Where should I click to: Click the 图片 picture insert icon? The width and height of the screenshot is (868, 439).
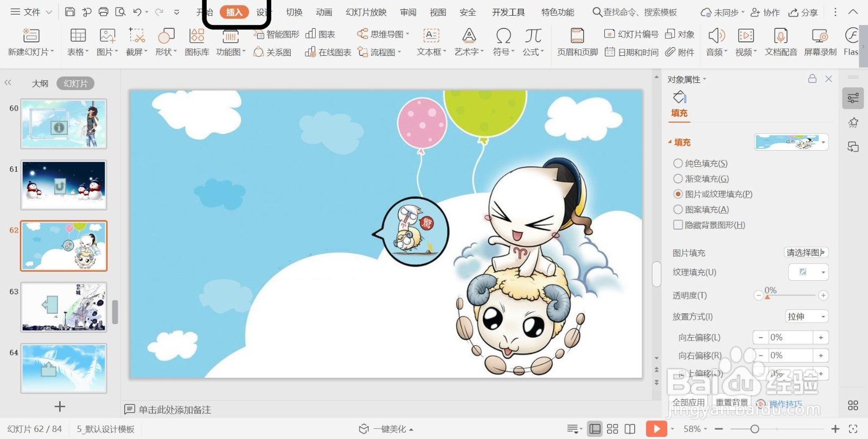coord(107,36)
